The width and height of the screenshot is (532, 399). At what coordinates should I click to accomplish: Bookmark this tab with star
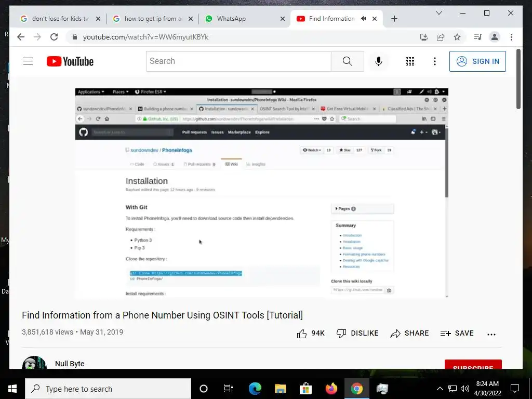pyautogui.click(x=457, y=37)
